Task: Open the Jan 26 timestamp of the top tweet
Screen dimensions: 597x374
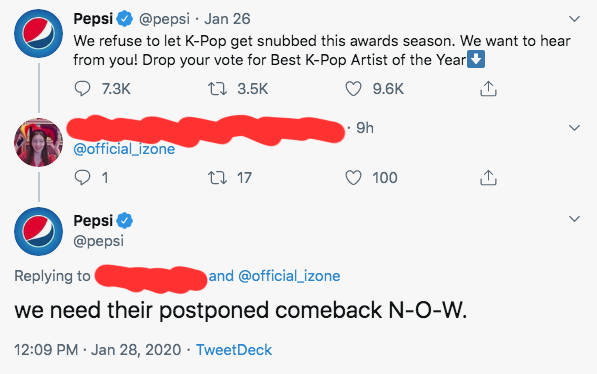Action: pos(227,19)
